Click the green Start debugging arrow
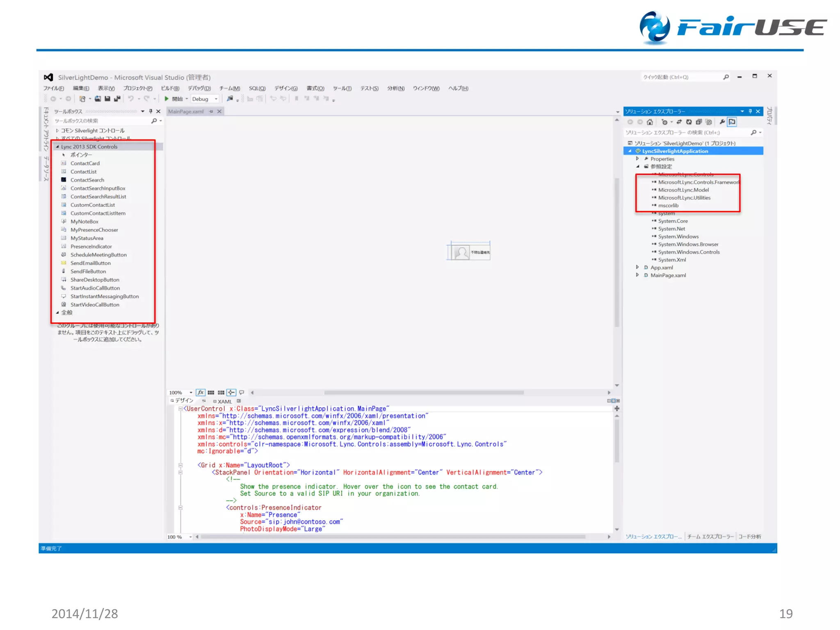This screenshot has height=630, width=840. (167, 99)
